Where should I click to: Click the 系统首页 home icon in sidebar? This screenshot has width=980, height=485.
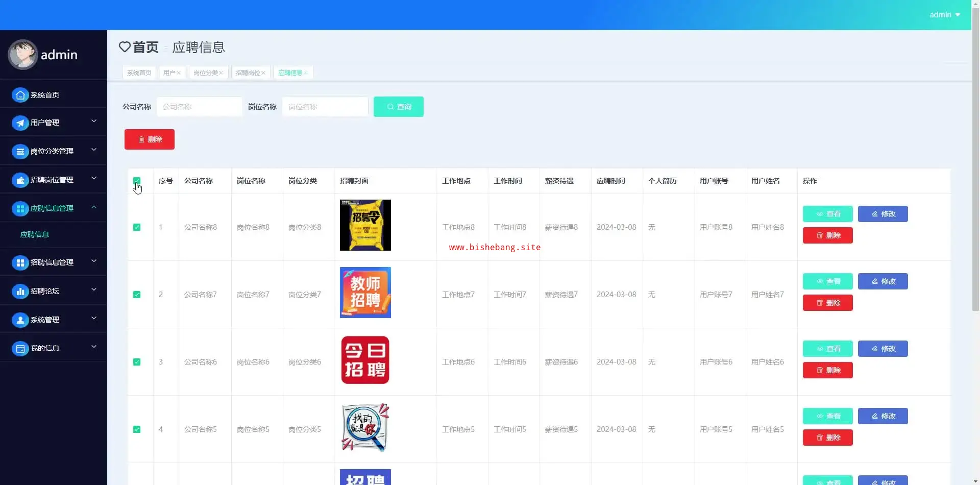tap(20, 95)
